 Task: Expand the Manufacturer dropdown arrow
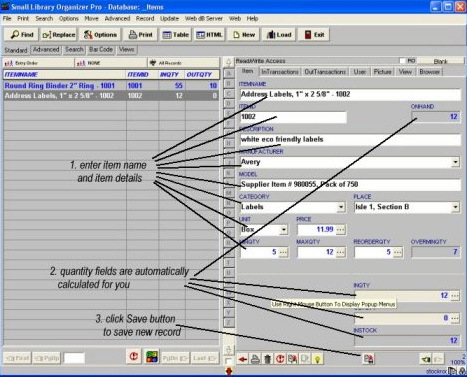455,162
